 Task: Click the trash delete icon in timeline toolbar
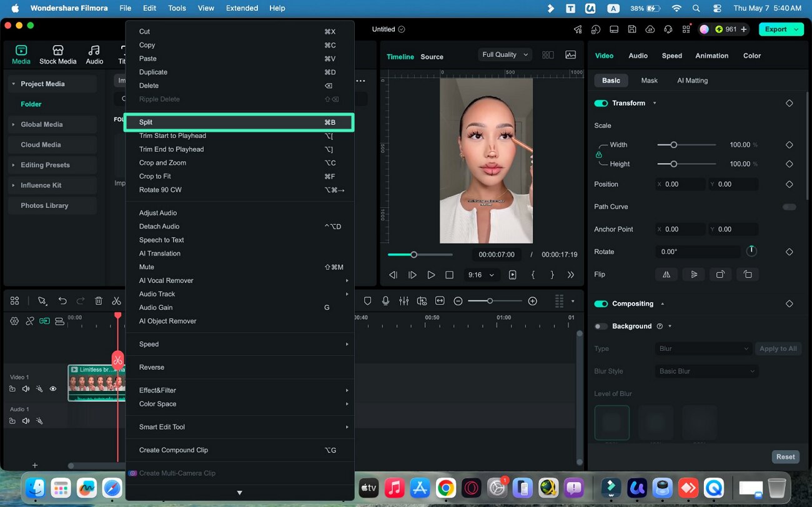pos(99,301)
